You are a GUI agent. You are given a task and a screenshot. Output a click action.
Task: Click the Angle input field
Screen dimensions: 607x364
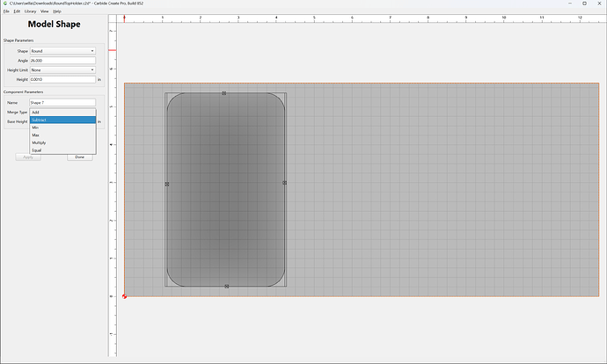62,61
